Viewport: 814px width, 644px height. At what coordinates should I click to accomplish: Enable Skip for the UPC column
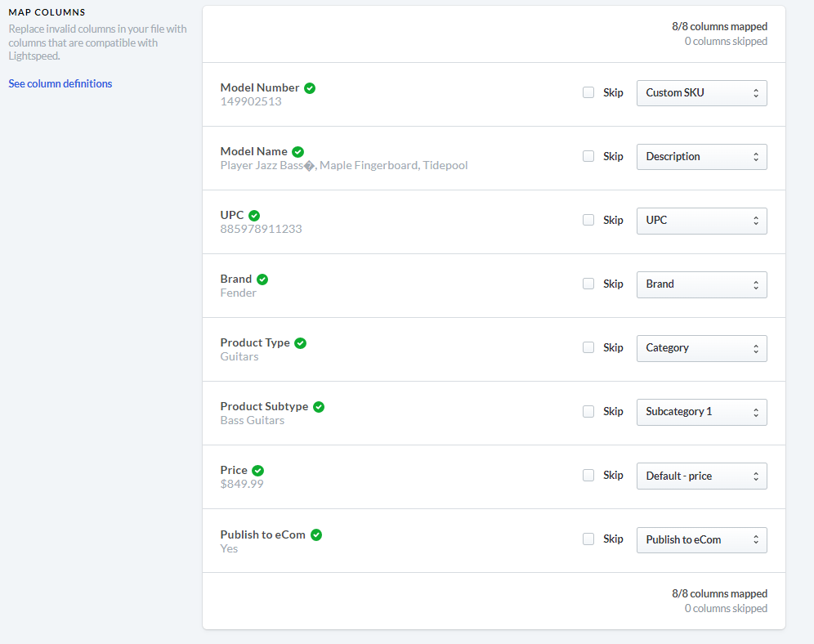click(588, 220)
